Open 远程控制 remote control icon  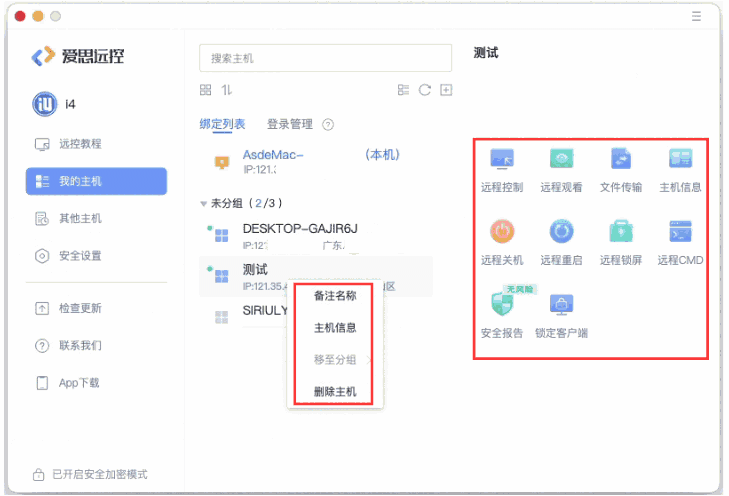tap(502, 159)
